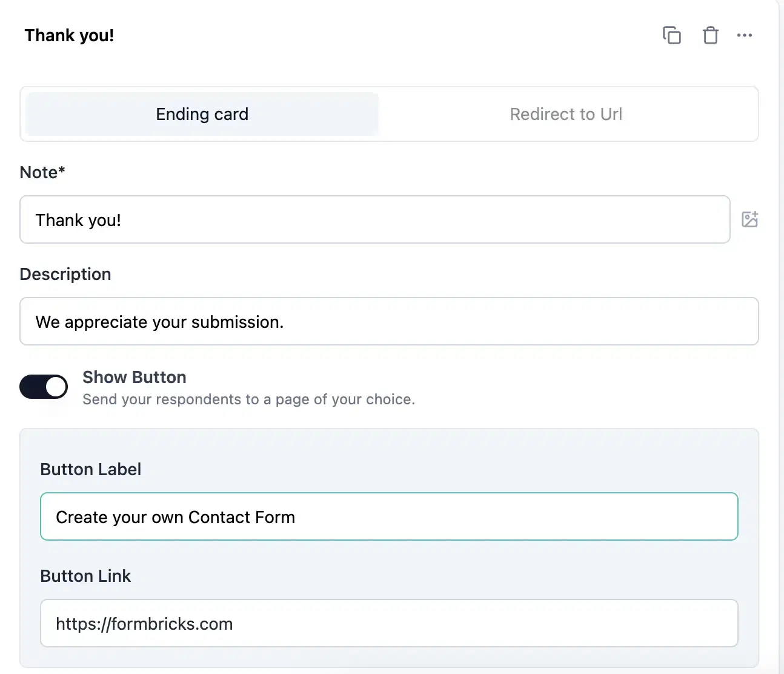Select the Description field label
This screenshot has width=784, height=674.
(65, 274)
